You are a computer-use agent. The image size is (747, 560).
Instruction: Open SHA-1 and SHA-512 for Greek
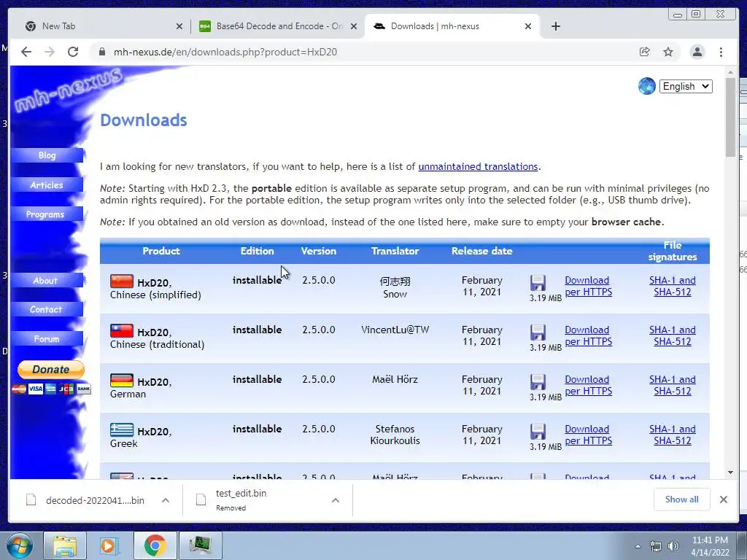tap(672, 435)
